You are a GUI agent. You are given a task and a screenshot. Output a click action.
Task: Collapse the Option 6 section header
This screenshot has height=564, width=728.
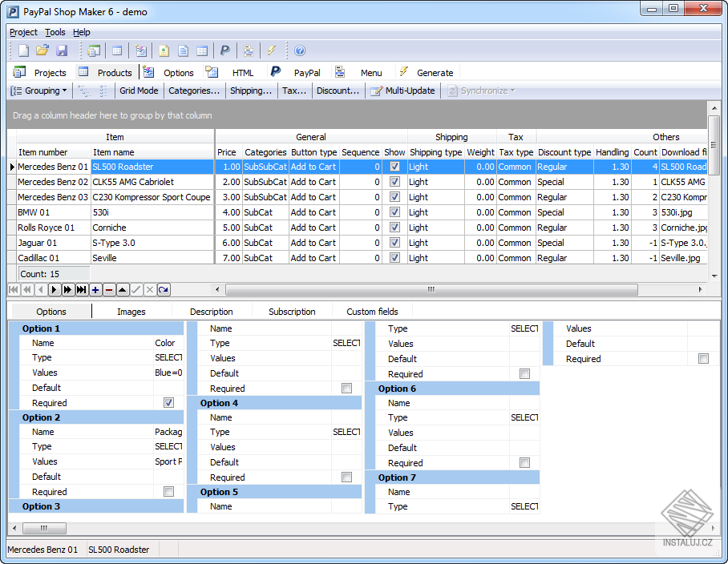click(398, 389)
